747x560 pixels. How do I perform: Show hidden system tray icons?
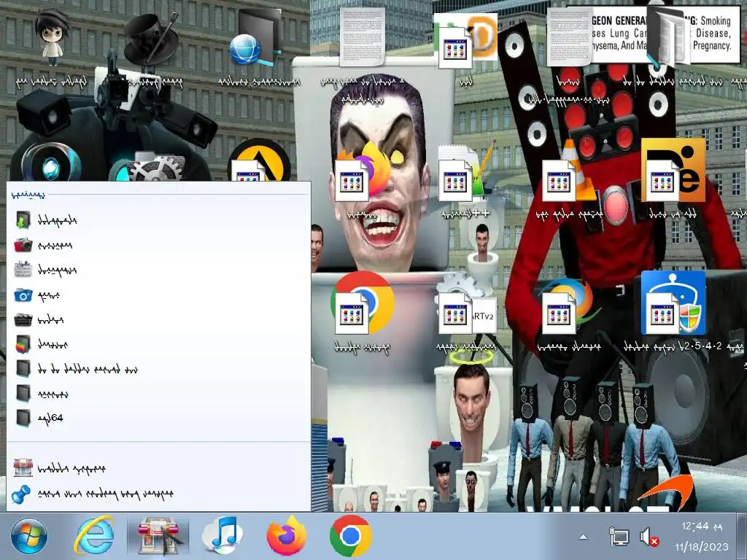pyautogui.click(x=583, y=537)
